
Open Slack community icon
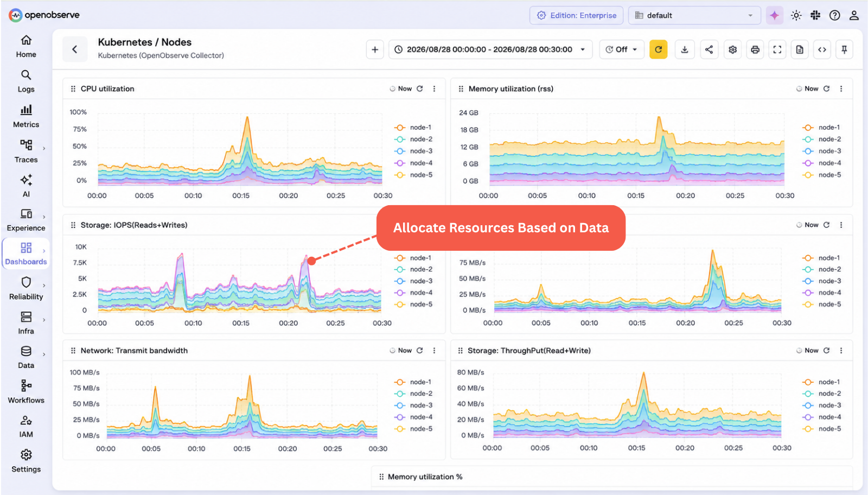coord(815,15)
